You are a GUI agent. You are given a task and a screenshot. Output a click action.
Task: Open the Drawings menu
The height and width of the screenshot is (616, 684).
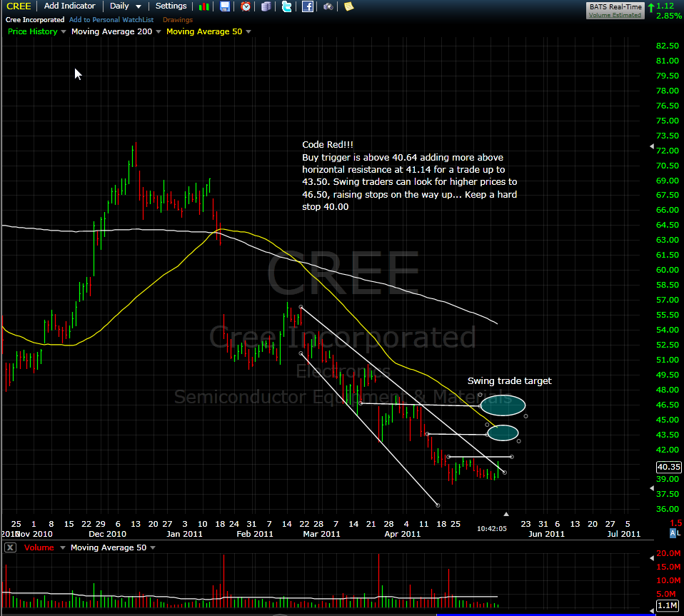click(178, 19)
